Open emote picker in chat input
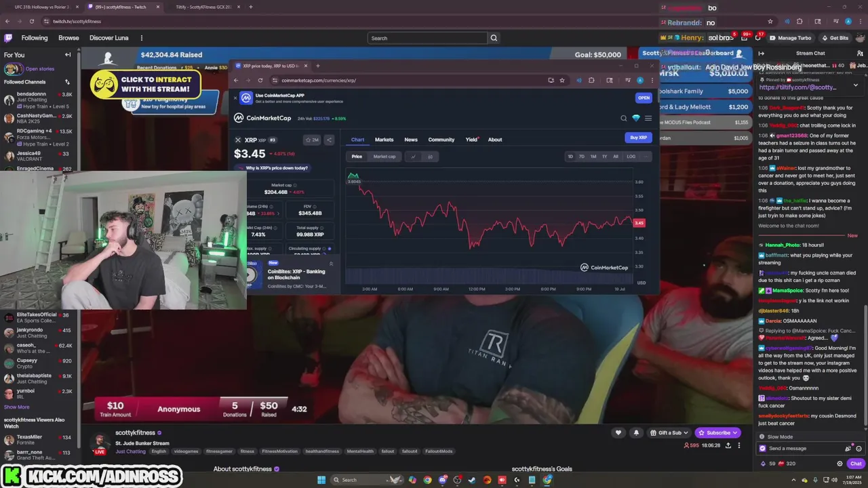This screenshot has height=488, width=868. (859, 448)
